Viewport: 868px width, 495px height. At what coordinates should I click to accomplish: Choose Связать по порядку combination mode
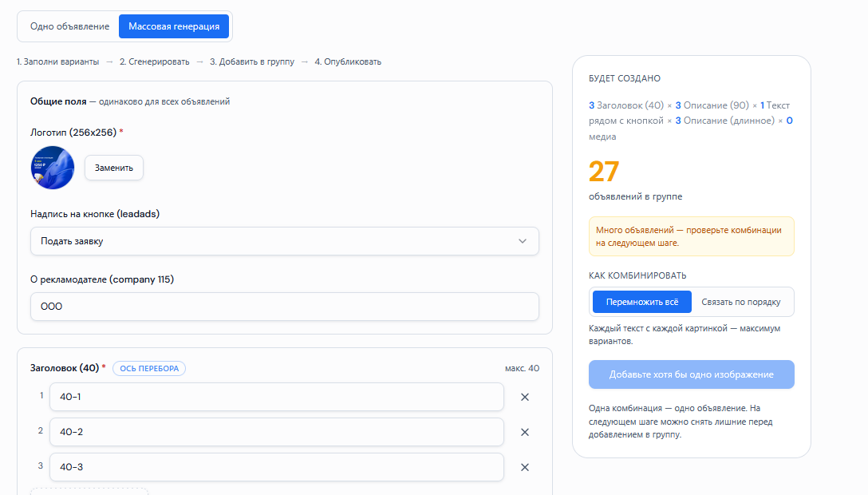click(x=741, y=302)
